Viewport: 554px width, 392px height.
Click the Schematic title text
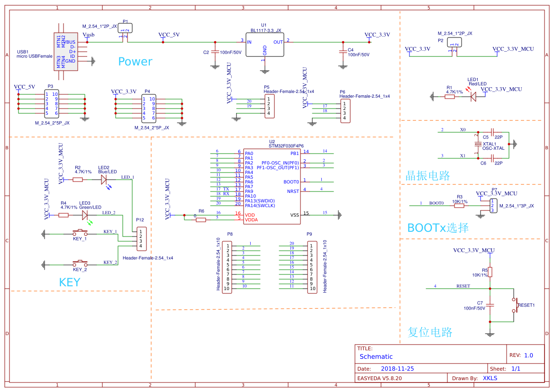[x=376, y=356]
